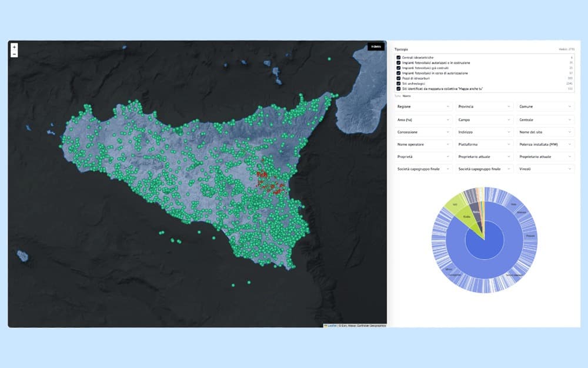This screenshot has height=368, width=588.
Task: Open the Proprietà dropdown
Action: coord(423,157)
